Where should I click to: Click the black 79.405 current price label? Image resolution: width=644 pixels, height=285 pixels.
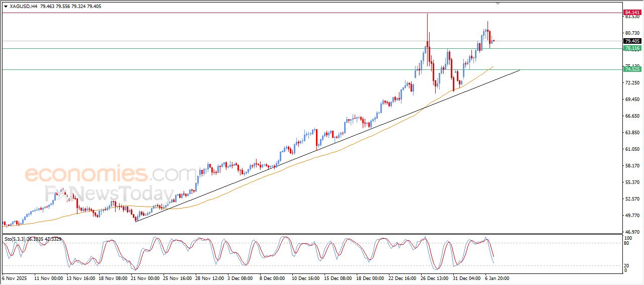[x=632, y=41]
